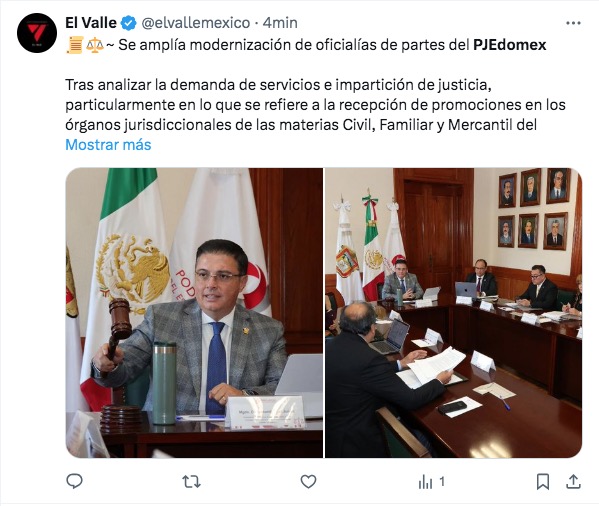Open the reply comment icon
599x506 pixels.
[74, 481]
